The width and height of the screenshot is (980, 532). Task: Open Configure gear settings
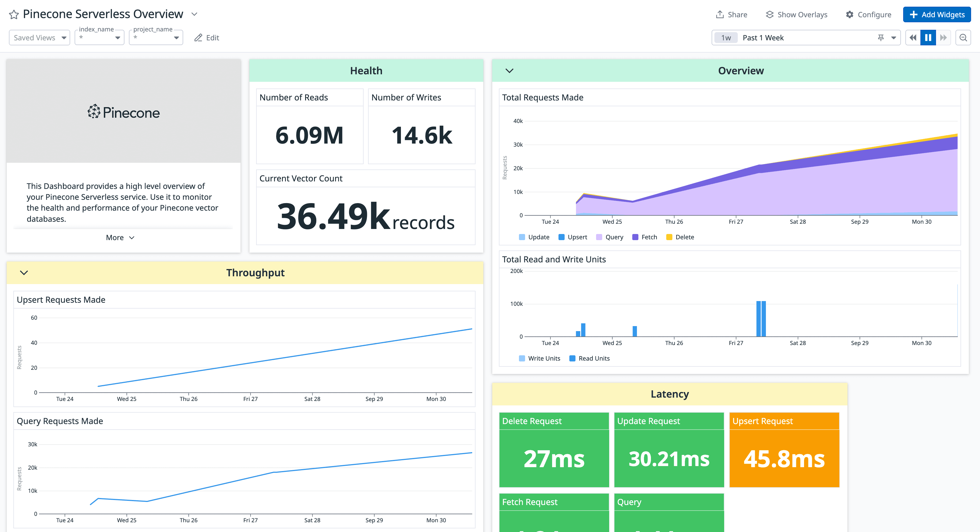pos(849,14)
